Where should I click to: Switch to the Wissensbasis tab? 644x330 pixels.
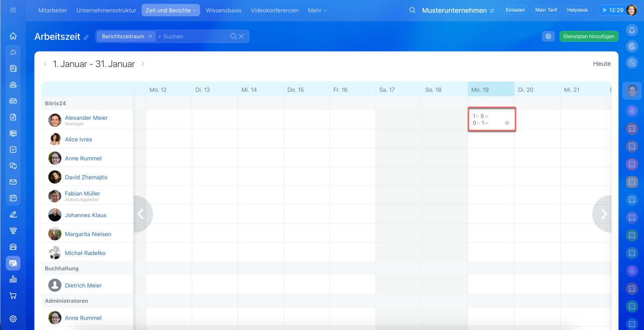click(223, 10)
